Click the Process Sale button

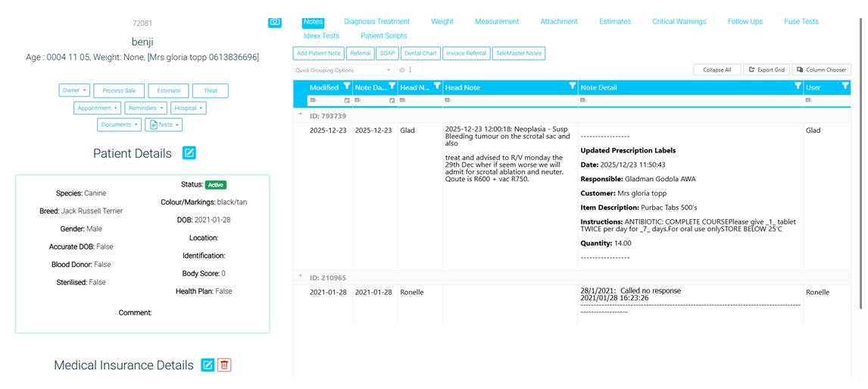coord(119,90)
